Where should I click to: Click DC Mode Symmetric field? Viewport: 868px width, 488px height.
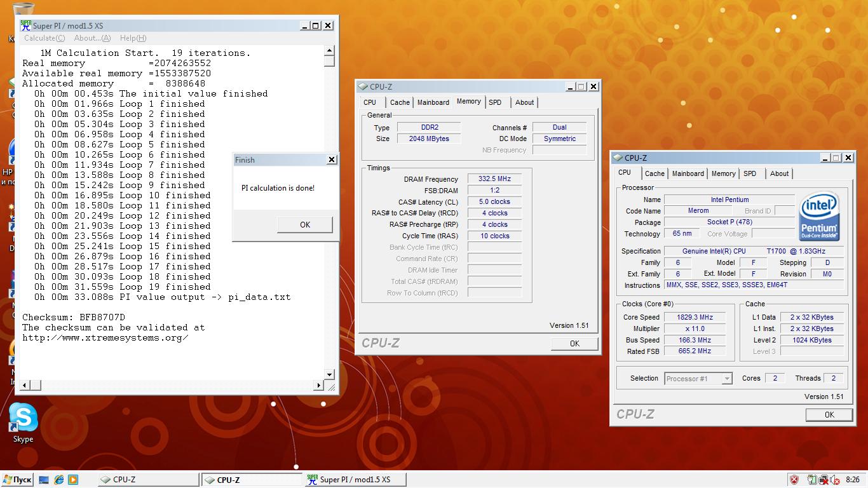560,139
